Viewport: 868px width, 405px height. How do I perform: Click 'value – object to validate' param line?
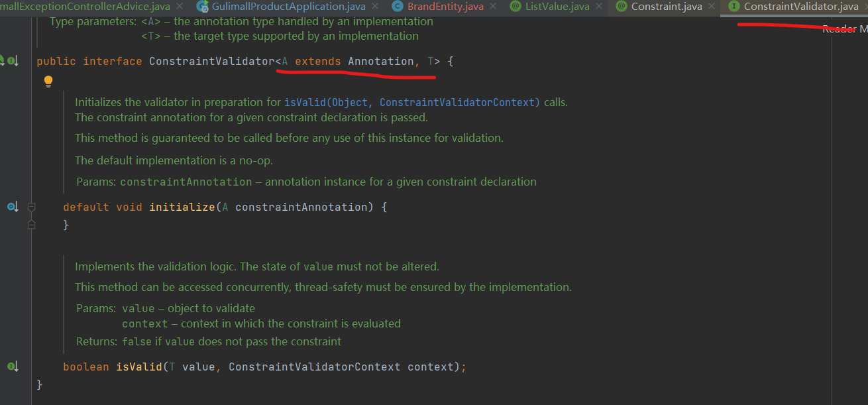[x=188, y=308]
